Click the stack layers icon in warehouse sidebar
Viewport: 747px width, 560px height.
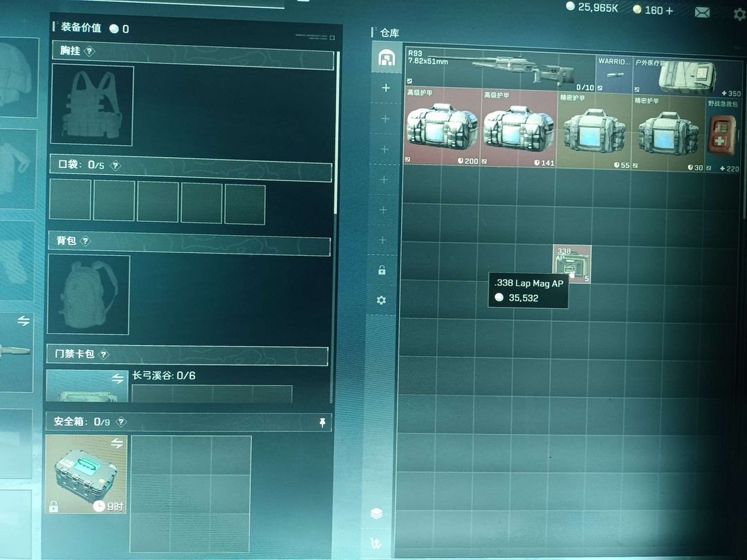click(x=376, y=513)
